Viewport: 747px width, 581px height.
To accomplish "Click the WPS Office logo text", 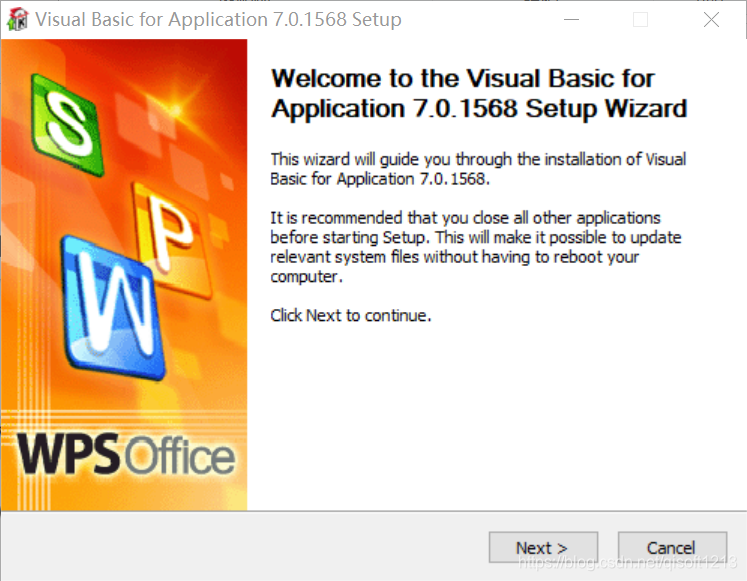I will point(126,454).
